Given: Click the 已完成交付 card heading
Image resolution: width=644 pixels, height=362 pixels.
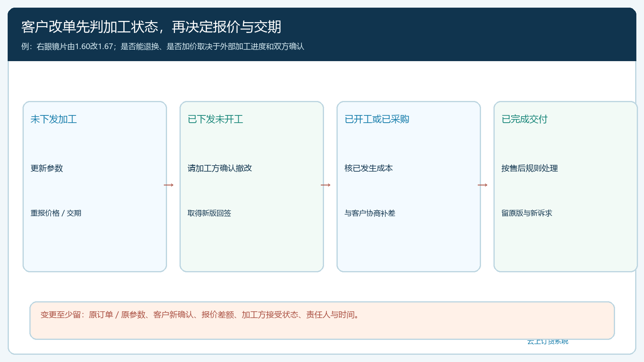Looking at the screenshot, I should 524,119.
